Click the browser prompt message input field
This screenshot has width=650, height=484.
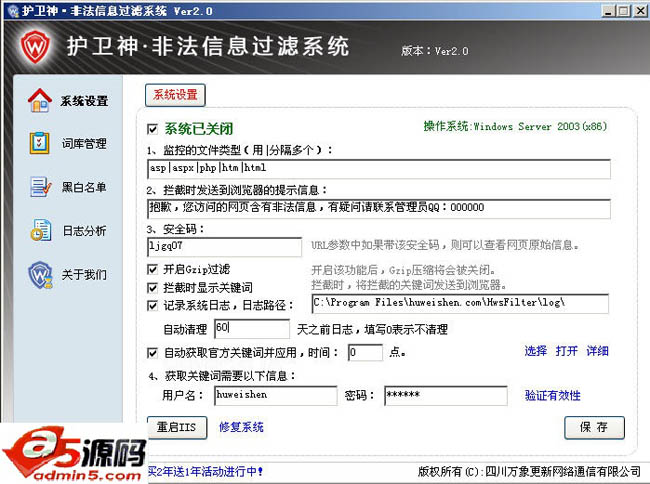(379, 208)
